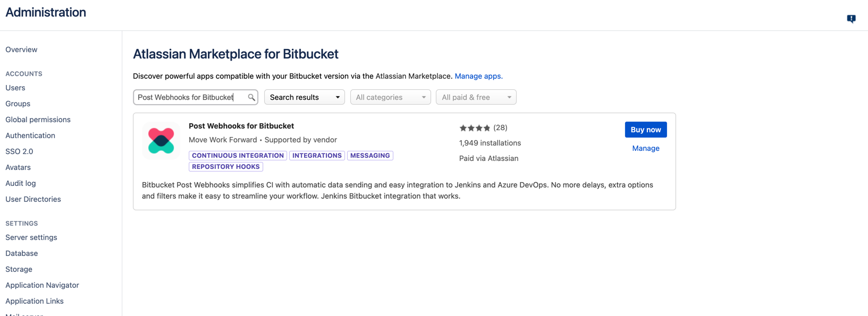Open the All paid & free dropdown
The height and width of the screenshot is (316, 868).
point(476,97)
